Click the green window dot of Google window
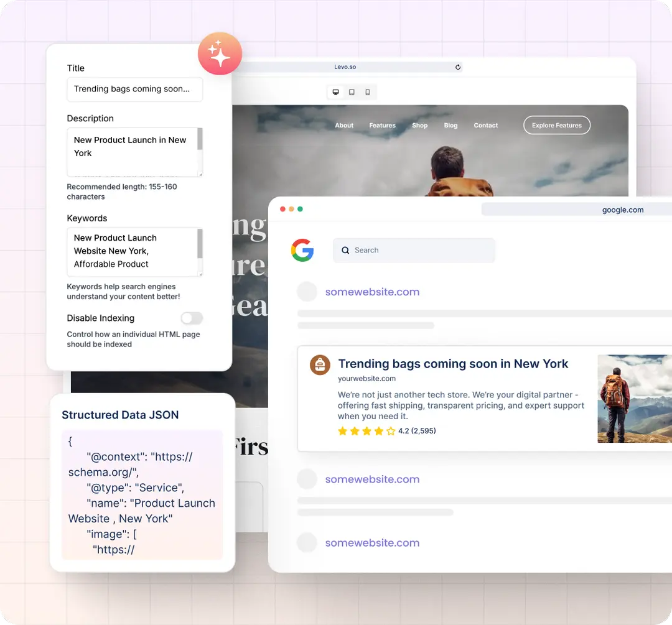The image size is (672, 625). coord(300,209)
